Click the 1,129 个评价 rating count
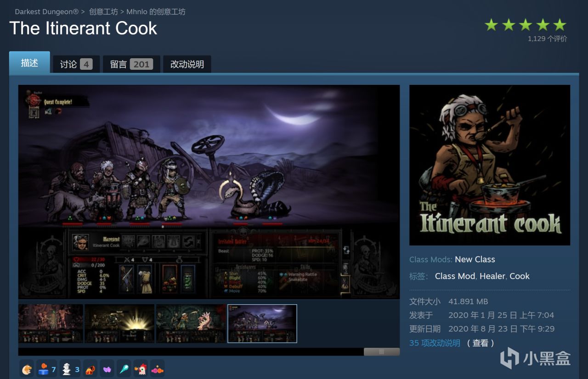Viewport: 588px width, 379px height. tap(548, 39)
